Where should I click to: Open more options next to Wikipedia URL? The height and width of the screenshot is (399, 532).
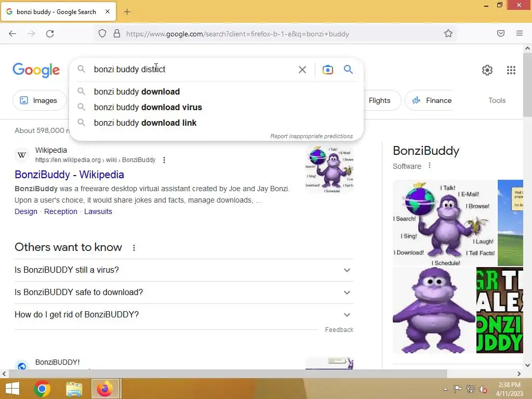click(x=164, y=160)
